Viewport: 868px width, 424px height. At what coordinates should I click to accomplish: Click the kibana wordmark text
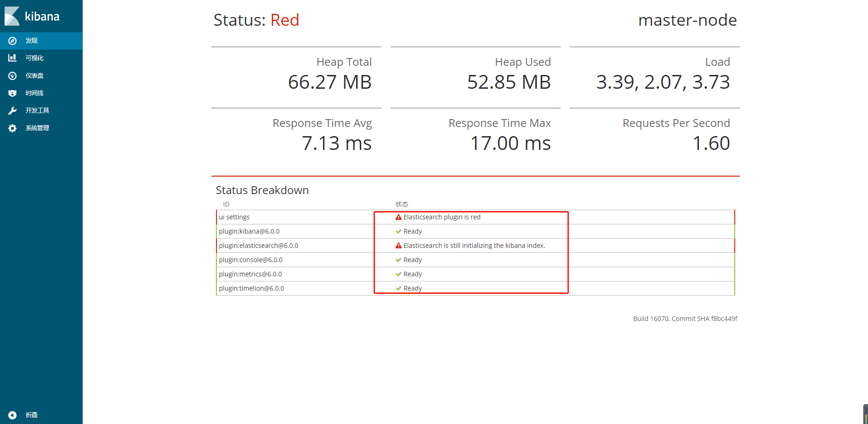(x=42, y=17)
